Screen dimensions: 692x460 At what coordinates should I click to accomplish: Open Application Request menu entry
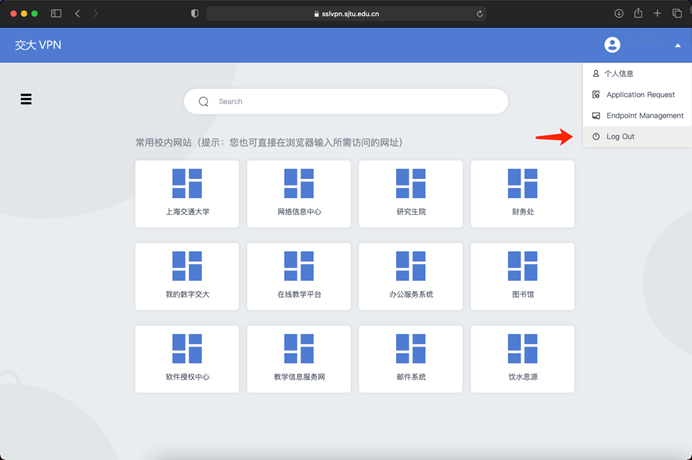pos(637,94)
